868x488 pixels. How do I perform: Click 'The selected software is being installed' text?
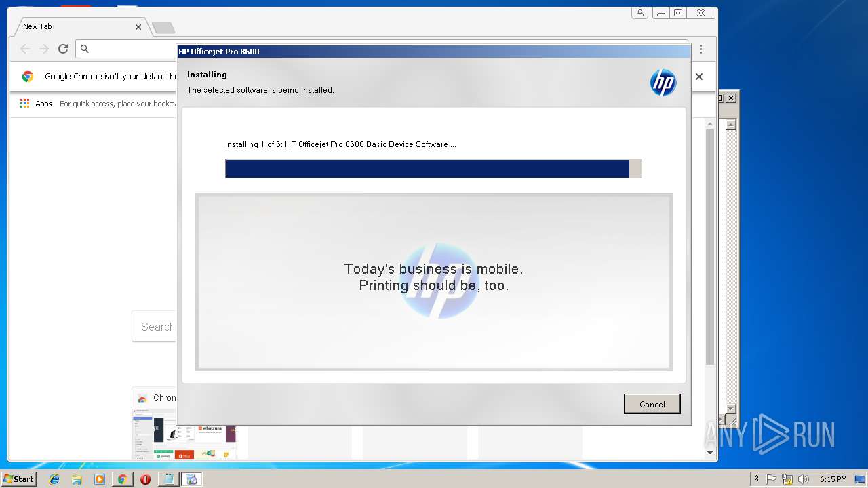[260, 90]
